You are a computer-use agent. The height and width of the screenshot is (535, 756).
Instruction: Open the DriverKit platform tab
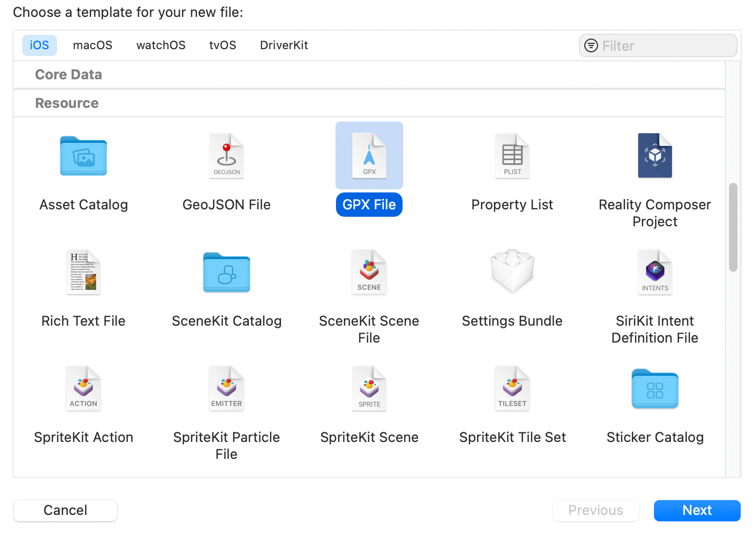pos(284,45)
